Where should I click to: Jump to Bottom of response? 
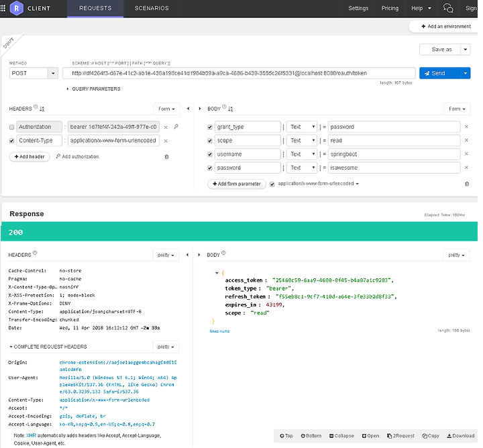(x=311, y=436)
